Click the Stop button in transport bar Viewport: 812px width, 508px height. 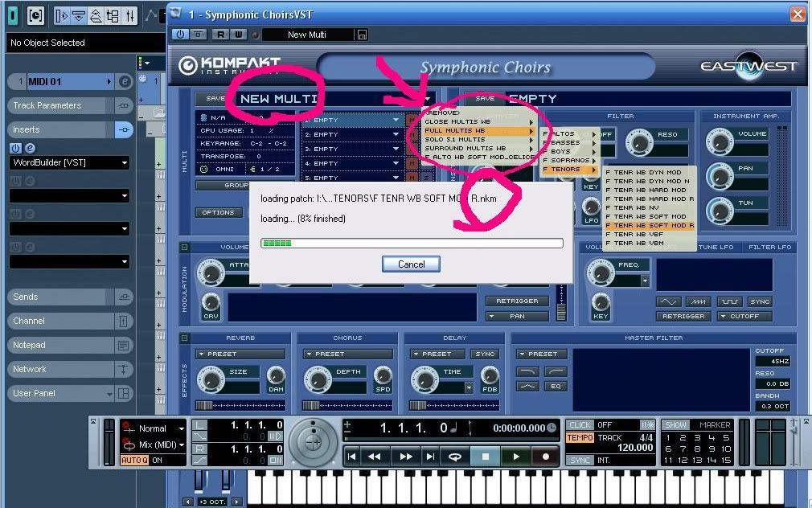tap(486, 457)
